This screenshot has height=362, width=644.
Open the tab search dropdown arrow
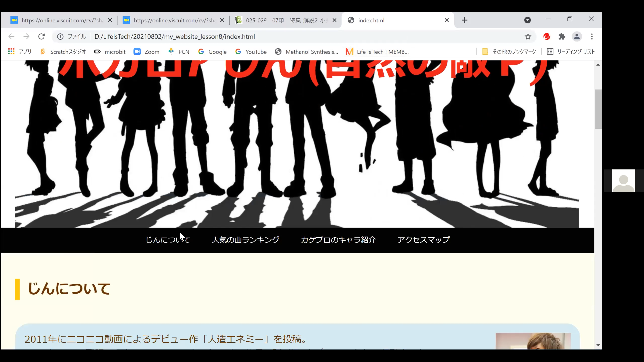pos(528,20)
